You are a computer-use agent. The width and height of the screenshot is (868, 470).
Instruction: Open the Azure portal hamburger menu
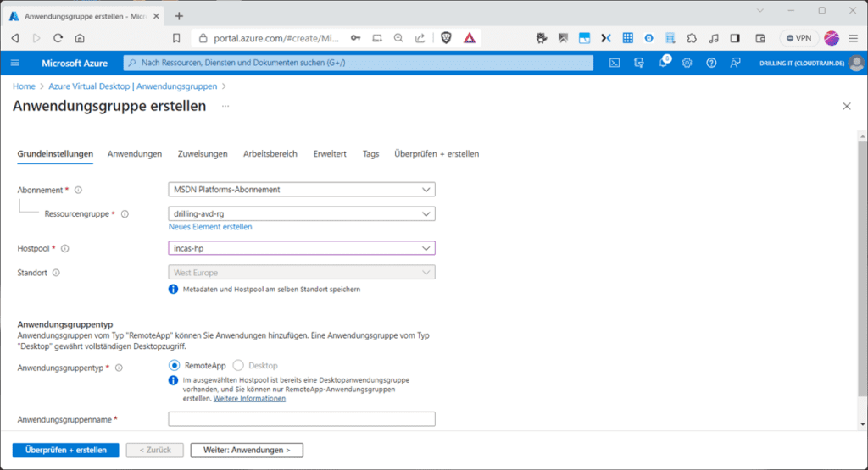(15, 63)
